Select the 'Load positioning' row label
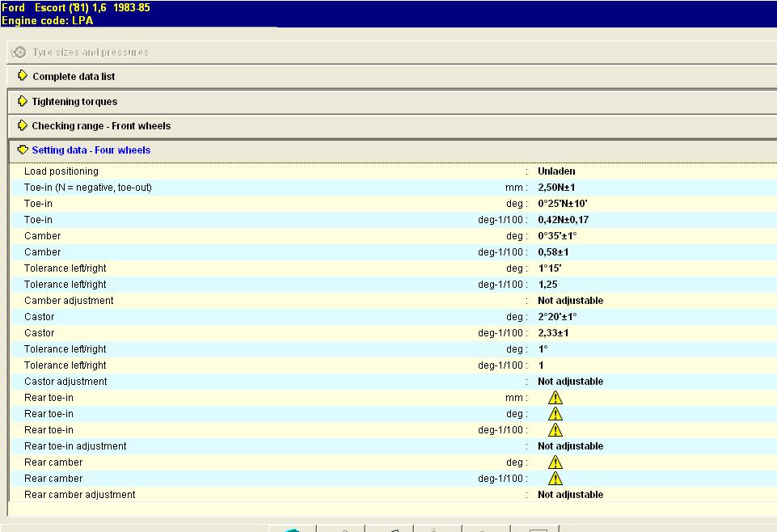Viewport: 777px width, 532px height. tap(61, 171)
